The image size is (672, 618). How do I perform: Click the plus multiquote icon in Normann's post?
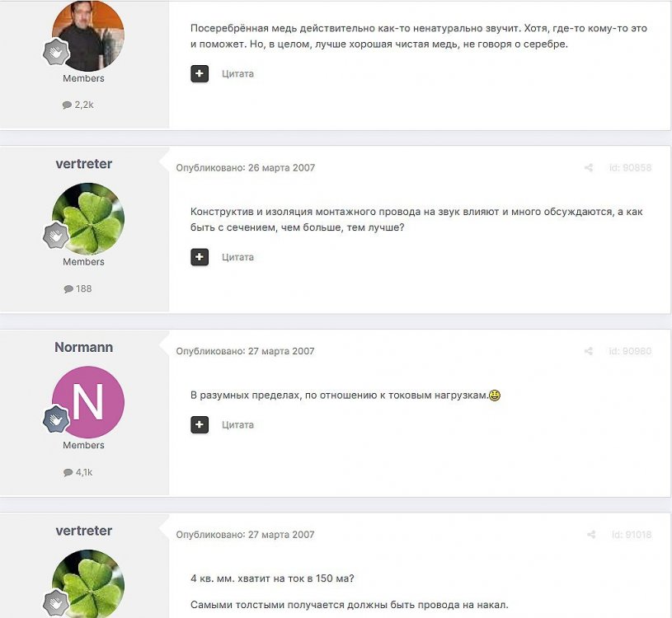point(200,424)
